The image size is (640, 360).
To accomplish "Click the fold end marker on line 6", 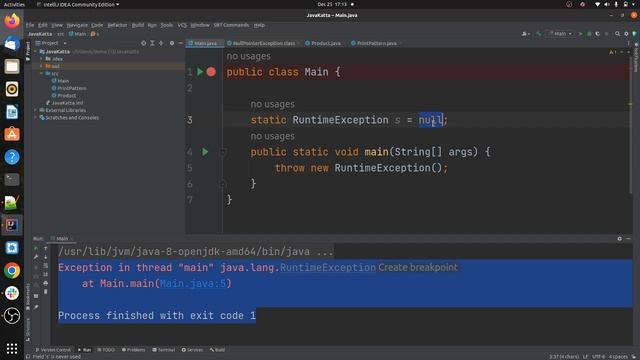I will (223, 184).
